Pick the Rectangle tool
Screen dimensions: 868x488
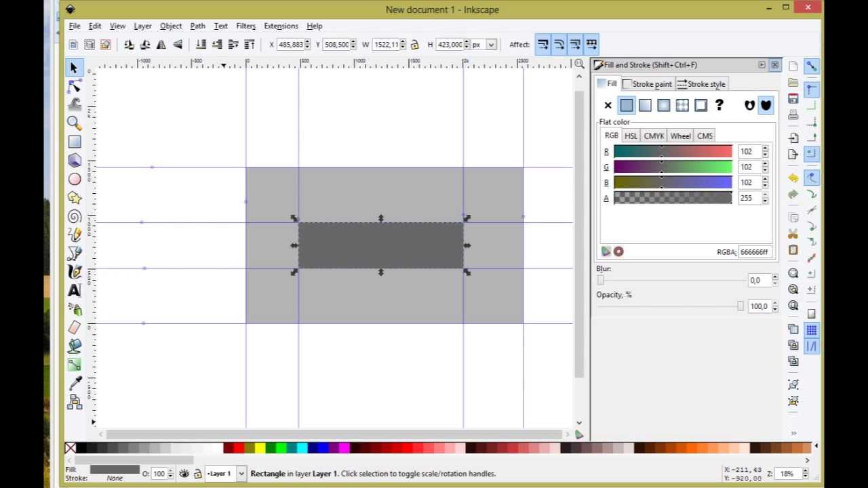75,142
